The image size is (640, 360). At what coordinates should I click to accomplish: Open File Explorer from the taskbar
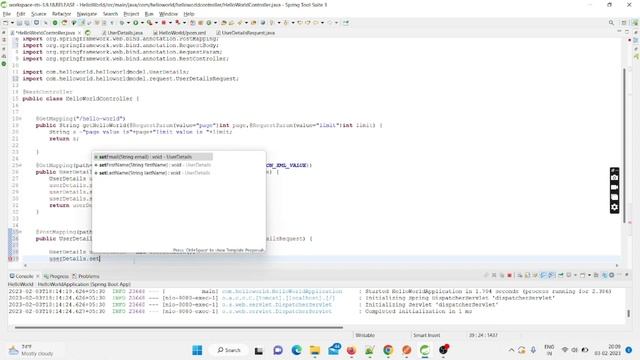click(x=315, y=350)
